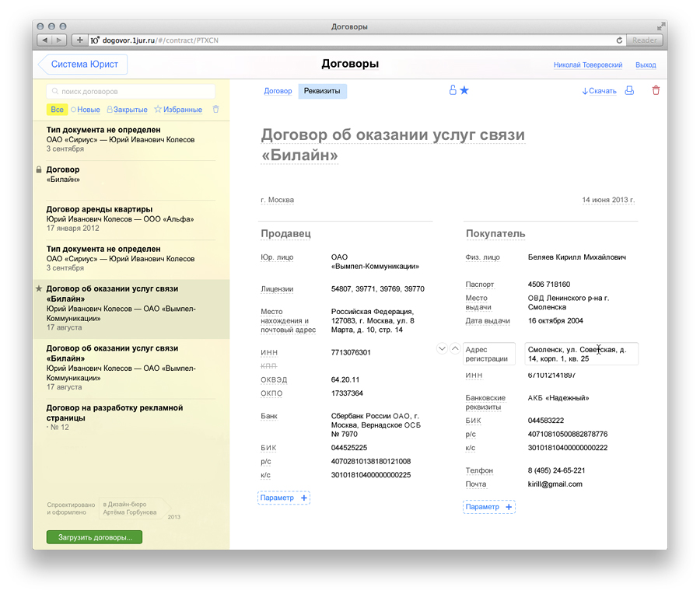The image size is (700, 594).
Task: Click padlock icon on Договор «Билайн» entry
Action: [40, 169]
